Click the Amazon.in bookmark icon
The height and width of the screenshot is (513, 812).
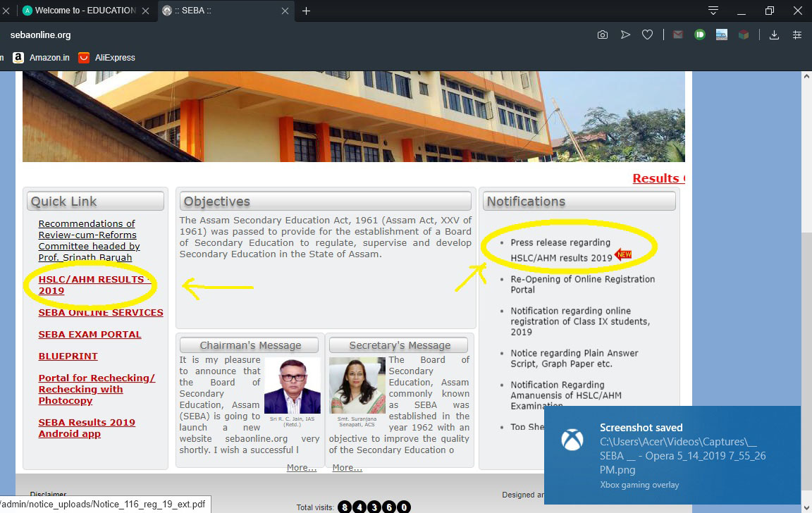click(18, 58)
